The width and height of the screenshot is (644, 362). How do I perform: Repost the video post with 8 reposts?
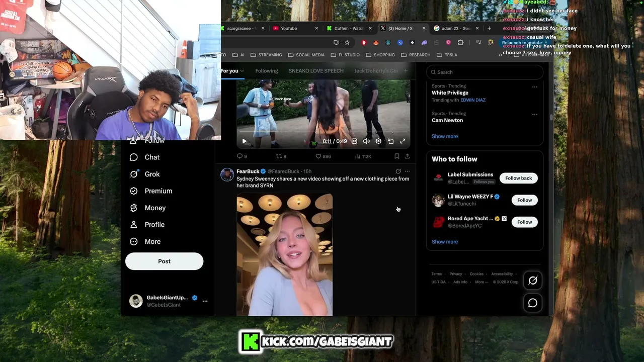pos(279,156)
